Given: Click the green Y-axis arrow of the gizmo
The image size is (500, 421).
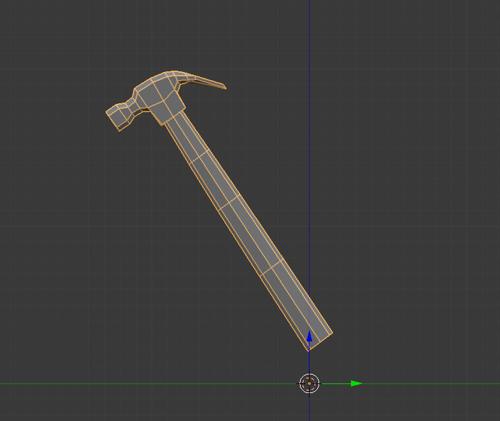Looking at the screenshot, I should click(x=356, y=384).
